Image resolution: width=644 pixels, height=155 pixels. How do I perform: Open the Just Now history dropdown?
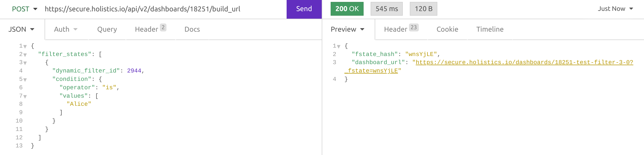(615, 9)
